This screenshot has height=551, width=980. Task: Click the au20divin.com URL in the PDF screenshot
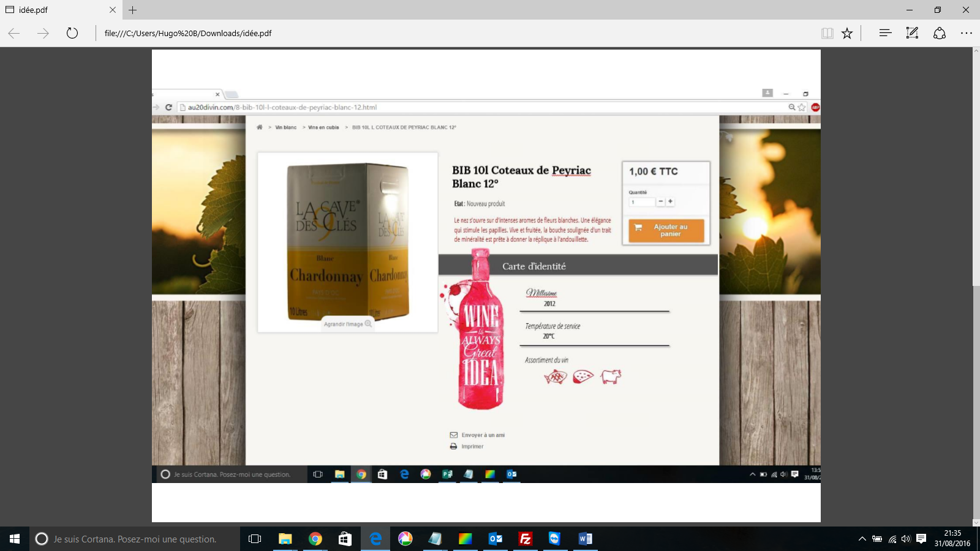(x=282, y=107)
